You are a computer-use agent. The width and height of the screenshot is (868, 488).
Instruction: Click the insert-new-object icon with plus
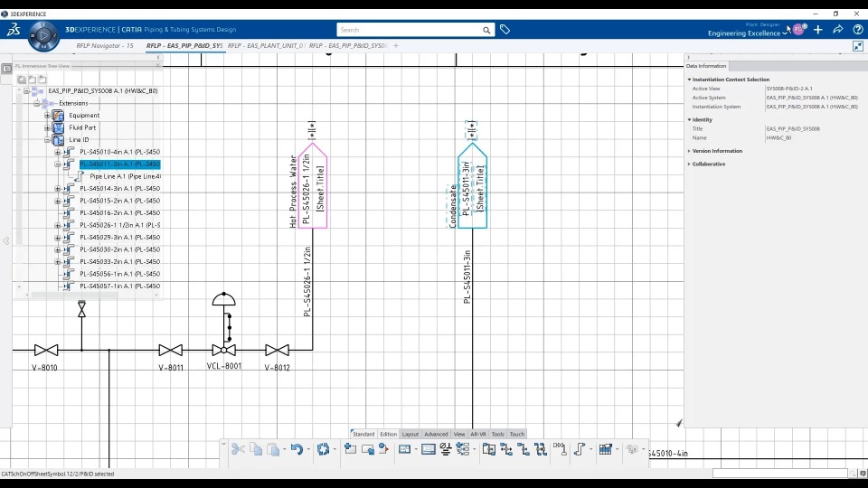(350, 449)
